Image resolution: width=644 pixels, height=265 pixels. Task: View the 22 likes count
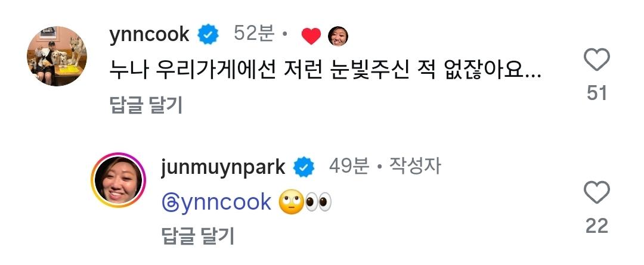coord(597,226)
